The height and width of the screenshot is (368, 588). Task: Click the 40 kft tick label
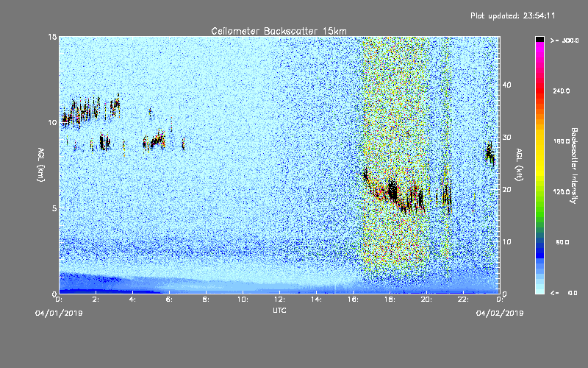tap(506, 85)
